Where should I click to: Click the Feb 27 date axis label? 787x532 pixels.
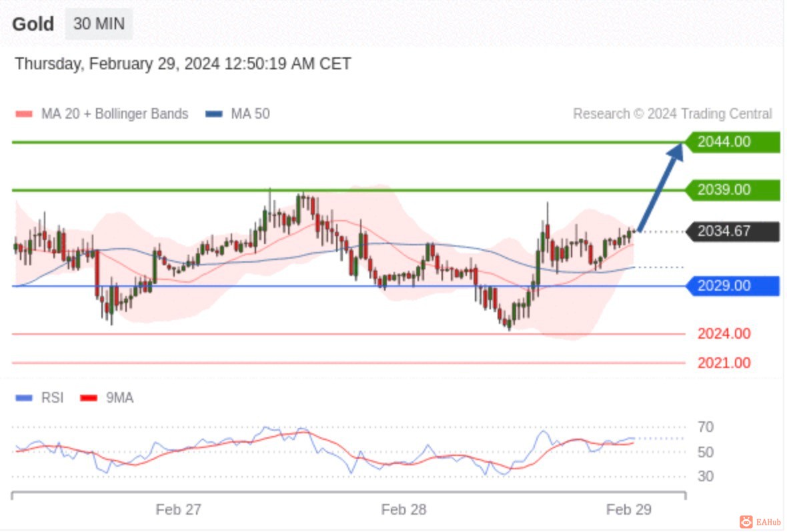pos(178,510)
